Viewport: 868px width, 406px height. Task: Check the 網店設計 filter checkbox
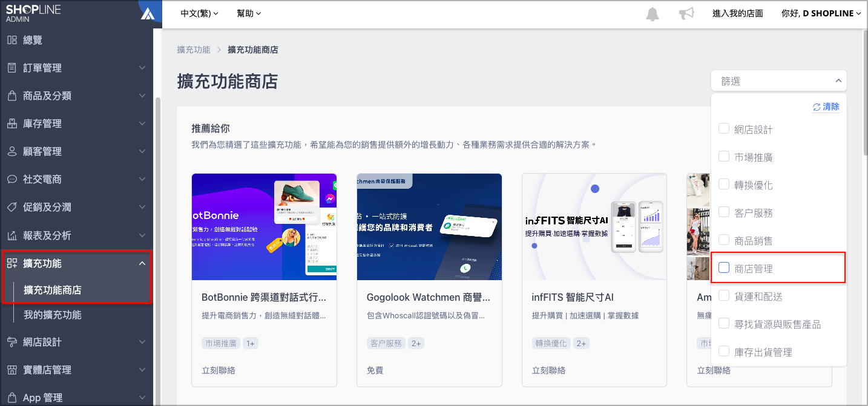pyautogui.click(x=723, y=129)
